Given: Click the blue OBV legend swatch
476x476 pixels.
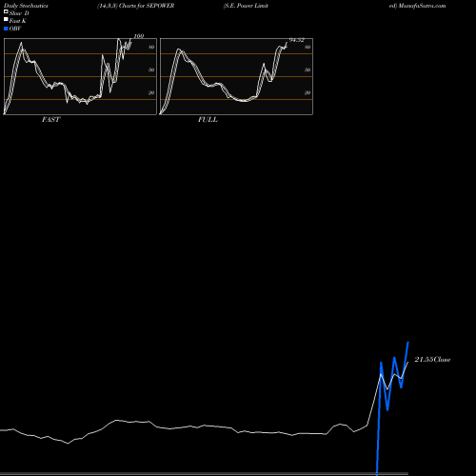Looking at the screenshot, I should (x=6, y=29).
